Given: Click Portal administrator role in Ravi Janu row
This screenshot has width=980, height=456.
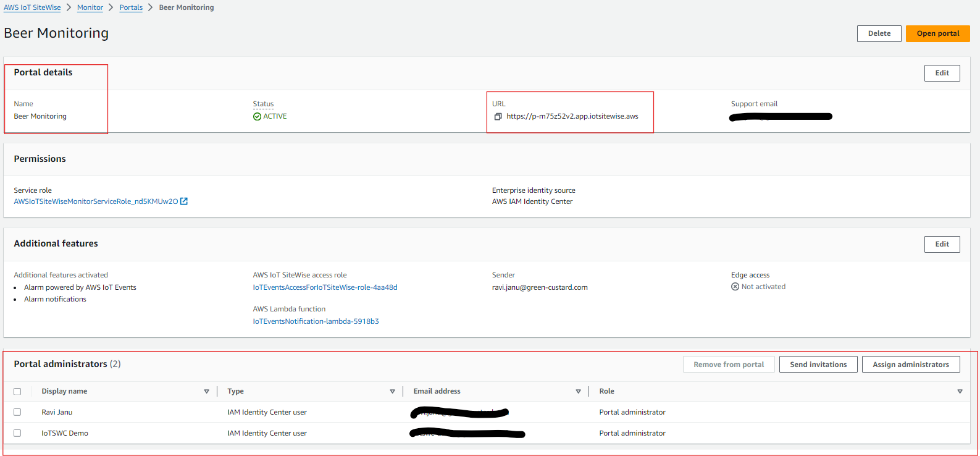Looking at the screenshot, I should tap(632, 412).
